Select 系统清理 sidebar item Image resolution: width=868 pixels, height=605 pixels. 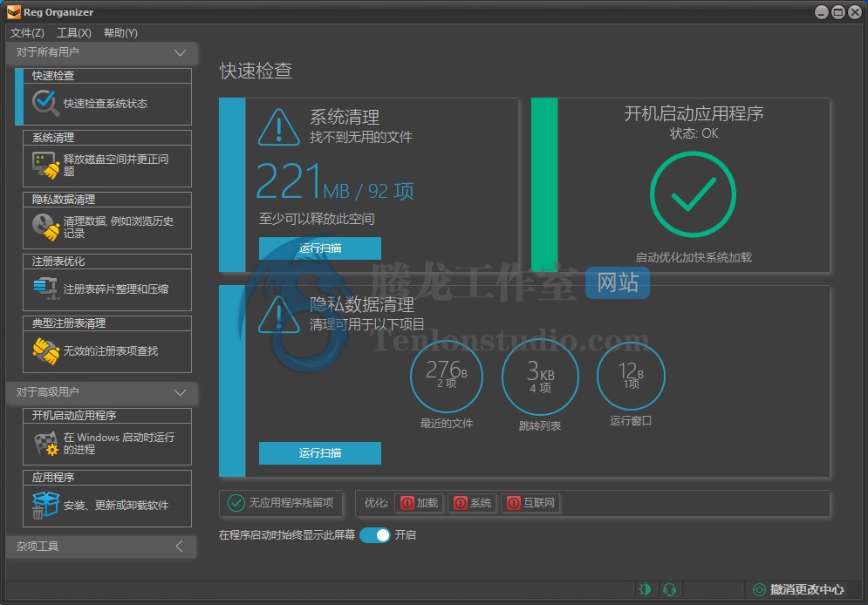tap(106, 158)
